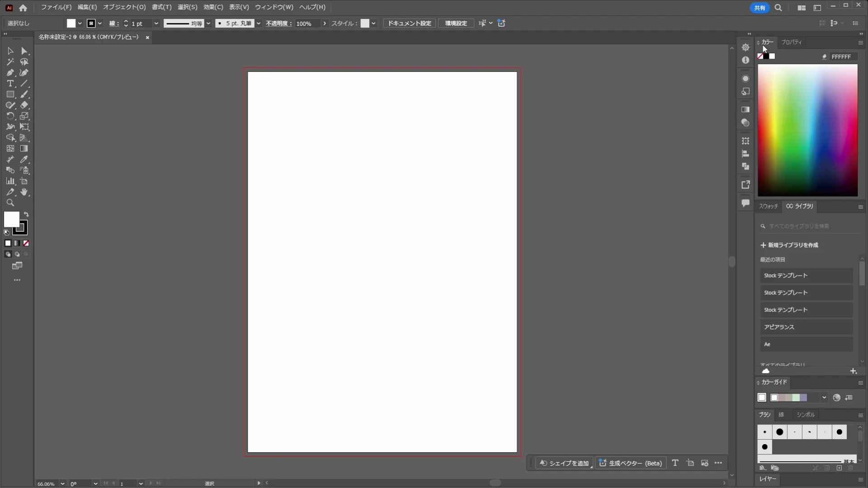Set paint mode to solid Color
The image size is (868, 488).
[x=8, y=243]
